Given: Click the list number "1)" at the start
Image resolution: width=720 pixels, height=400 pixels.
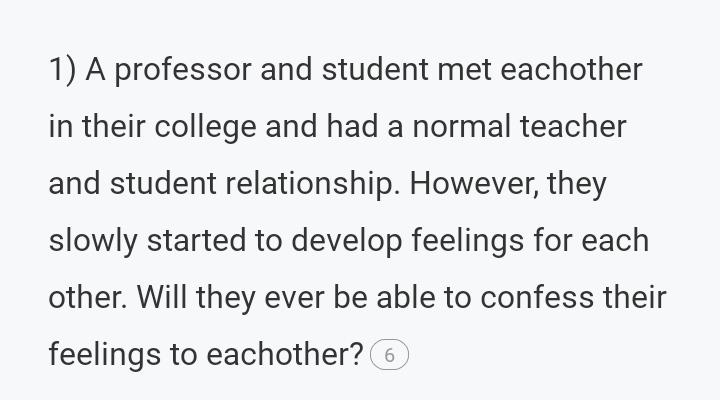Looking at the screenshot, I should click(62, 70).
